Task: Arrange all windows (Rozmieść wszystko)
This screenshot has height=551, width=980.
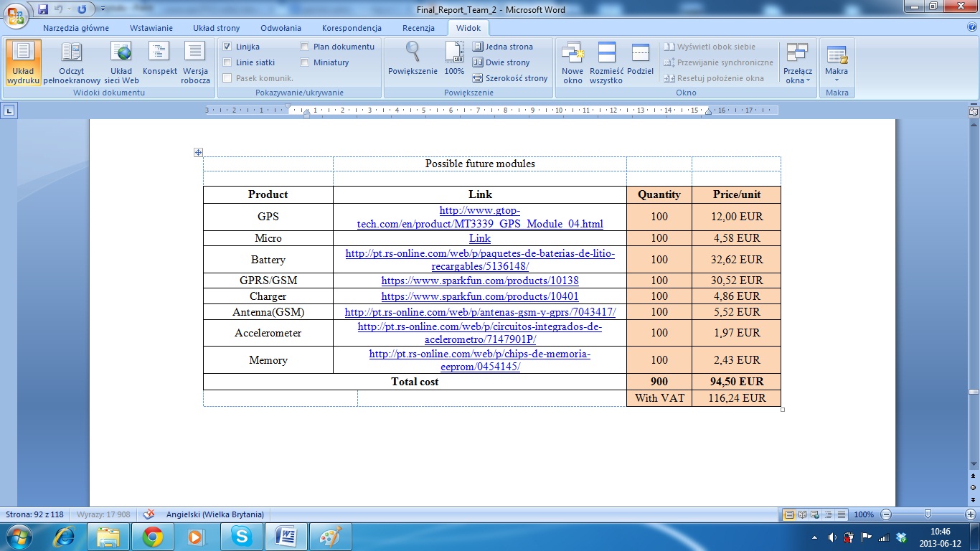Action: [x=606, y=62]
